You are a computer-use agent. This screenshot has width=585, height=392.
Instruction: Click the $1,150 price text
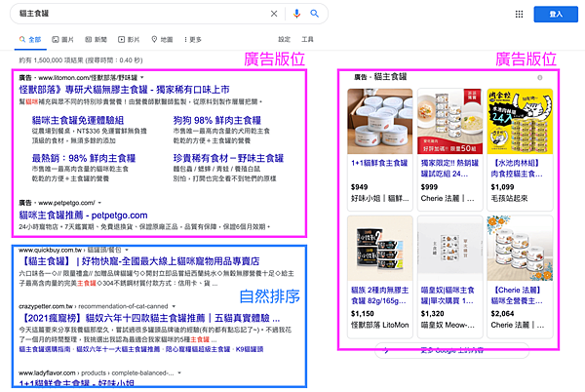(362, 314)
